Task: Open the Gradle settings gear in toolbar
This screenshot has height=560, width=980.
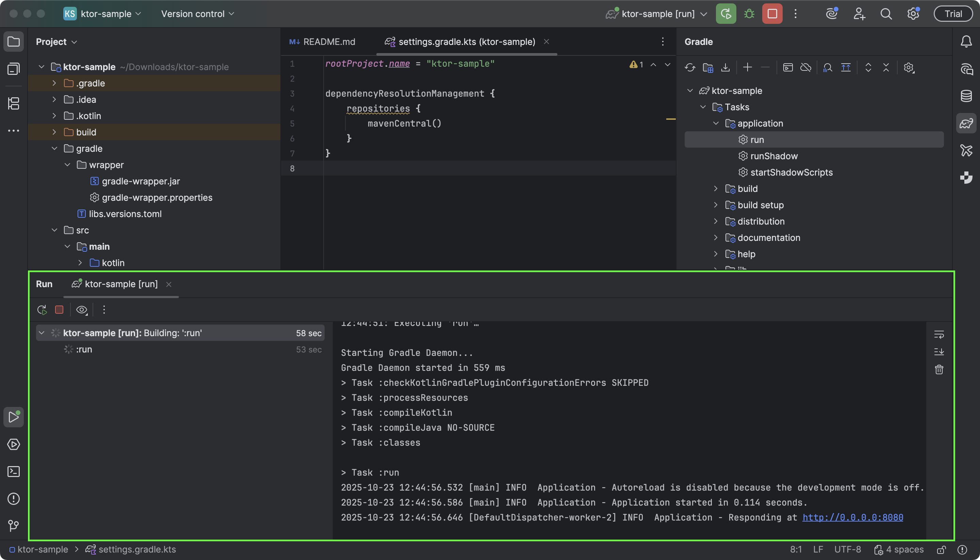Action: (x=909, y=67)
